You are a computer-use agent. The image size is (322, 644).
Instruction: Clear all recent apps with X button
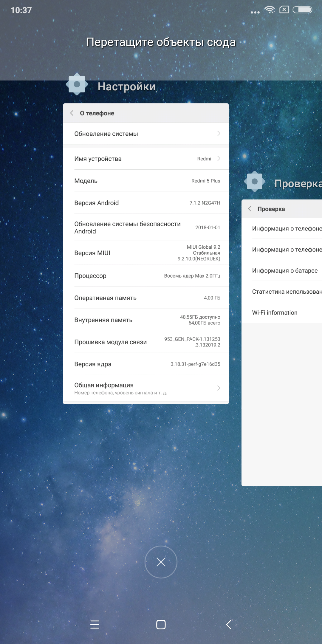161,562
